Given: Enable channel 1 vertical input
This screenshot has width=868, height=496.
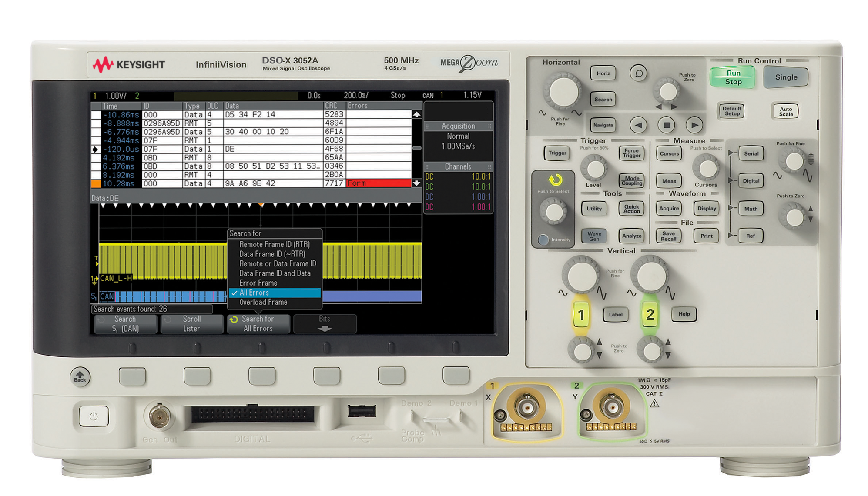Looking at the screenshot, I should coord(583,314).
